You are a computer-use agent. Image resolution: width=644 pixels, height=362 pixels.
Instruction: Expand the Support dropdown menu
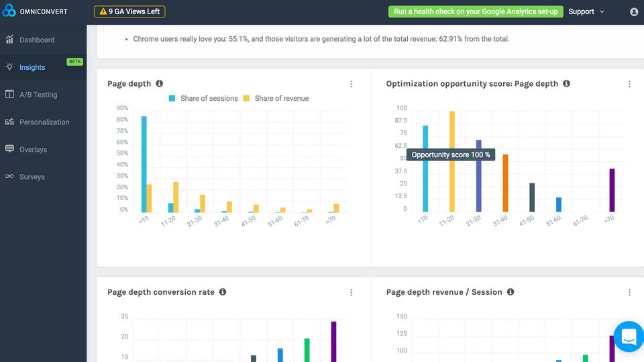pyautogui.click(x=586, y=11)
